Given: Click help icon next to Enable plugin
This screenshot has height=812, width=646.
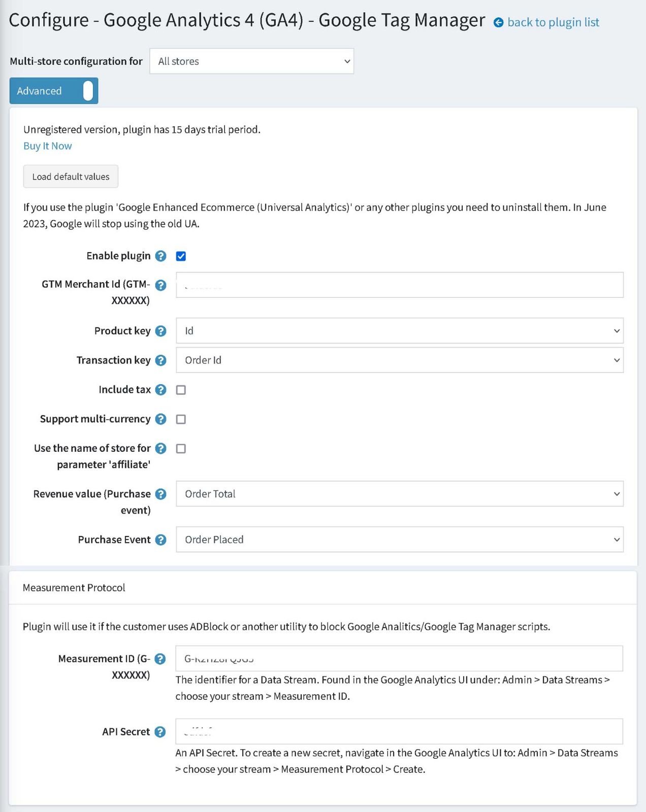Looking at the screenshot, I should (160, 256).
